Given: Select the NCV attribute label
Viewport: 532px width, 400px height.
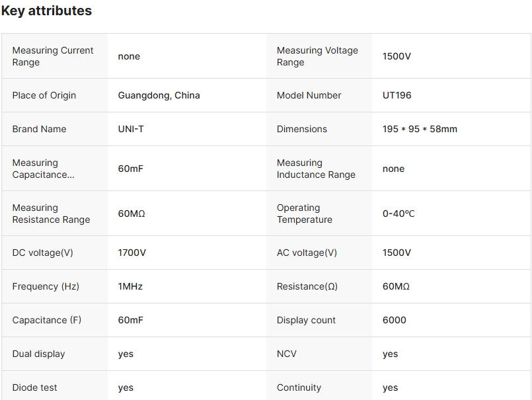Looking at the screenshot, I should [287, 354].
